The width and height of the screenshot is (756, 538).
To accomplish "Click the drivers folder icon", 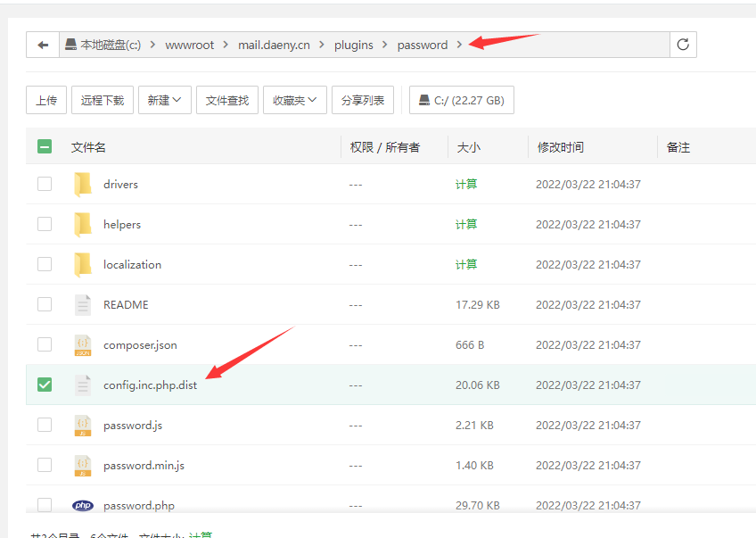I will point(83,185).
